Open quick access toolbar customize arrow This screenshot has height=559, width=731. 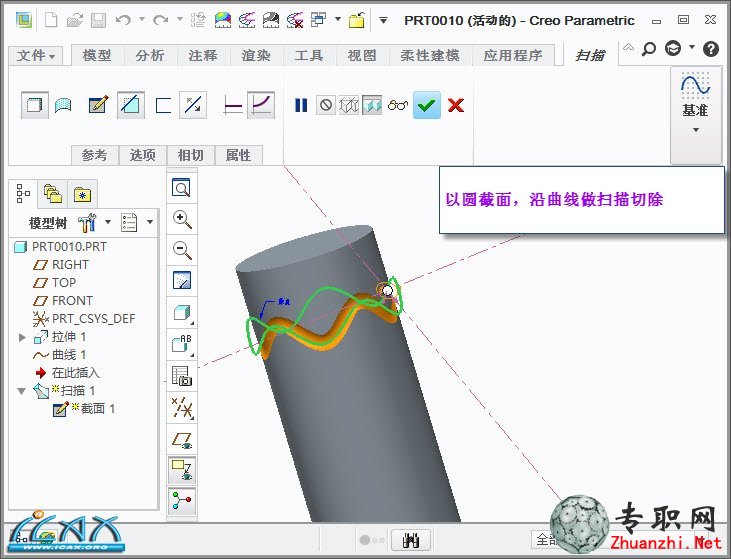click(x=383, y=21)
